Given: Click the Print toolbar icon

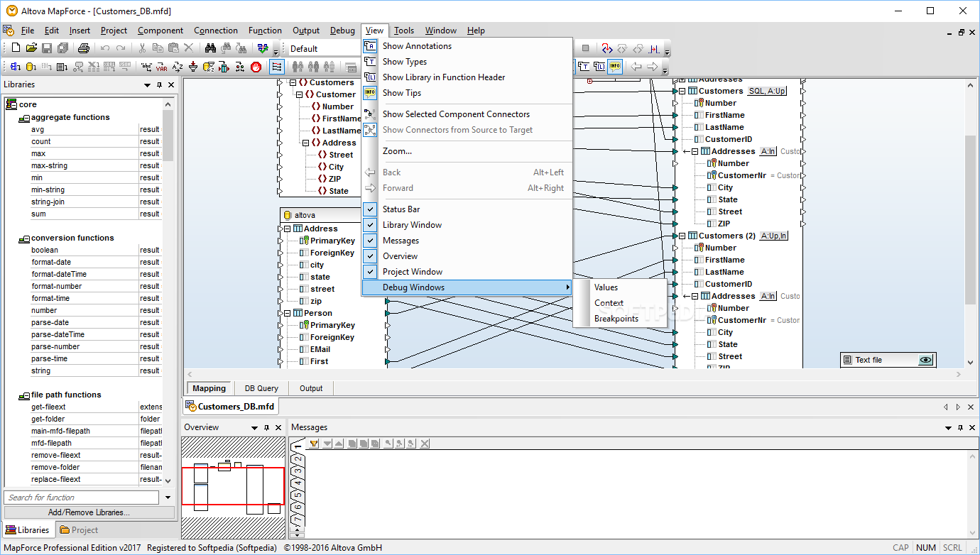Looking at the screenshot, I should point(83,48).
